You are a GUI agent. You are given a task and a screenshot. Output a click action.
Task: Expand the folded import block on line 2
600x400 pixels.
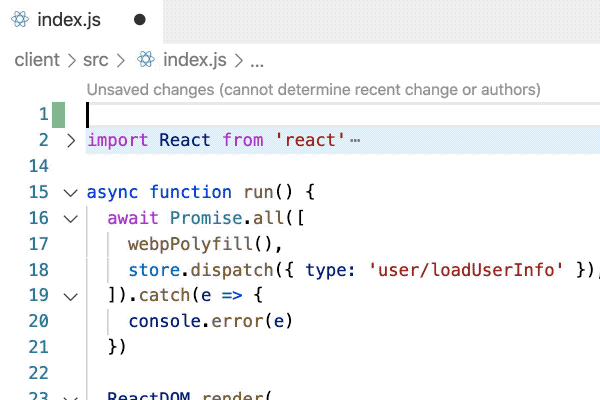[x=70, y=140]
